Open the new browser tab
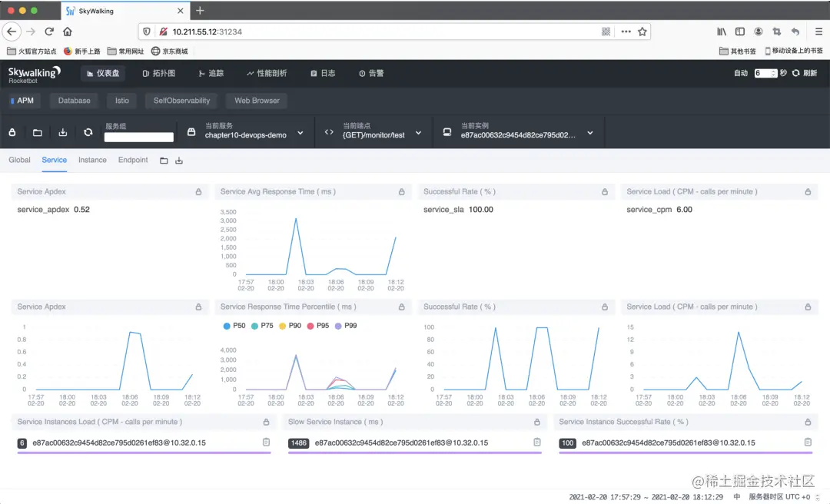 tap(200, 11)
